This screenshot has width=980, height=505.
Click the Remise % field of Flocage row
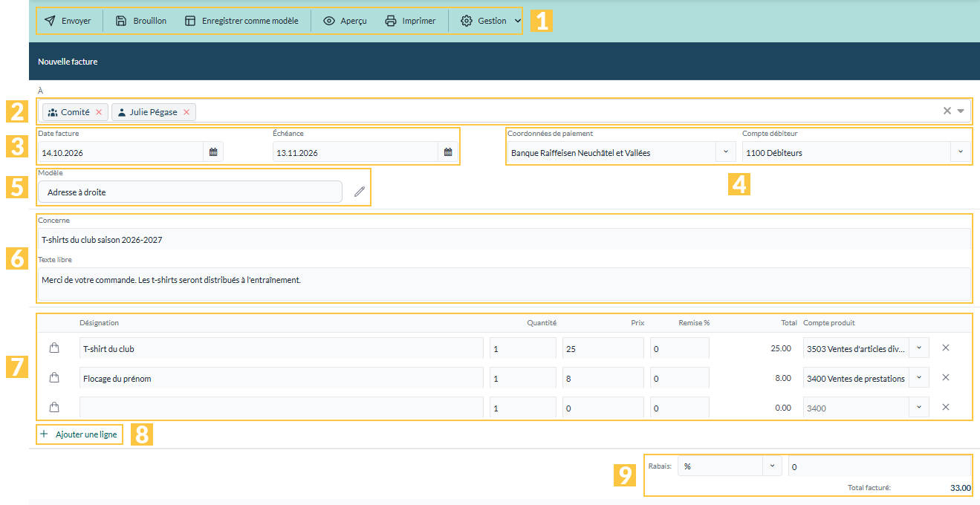(680, 378)
